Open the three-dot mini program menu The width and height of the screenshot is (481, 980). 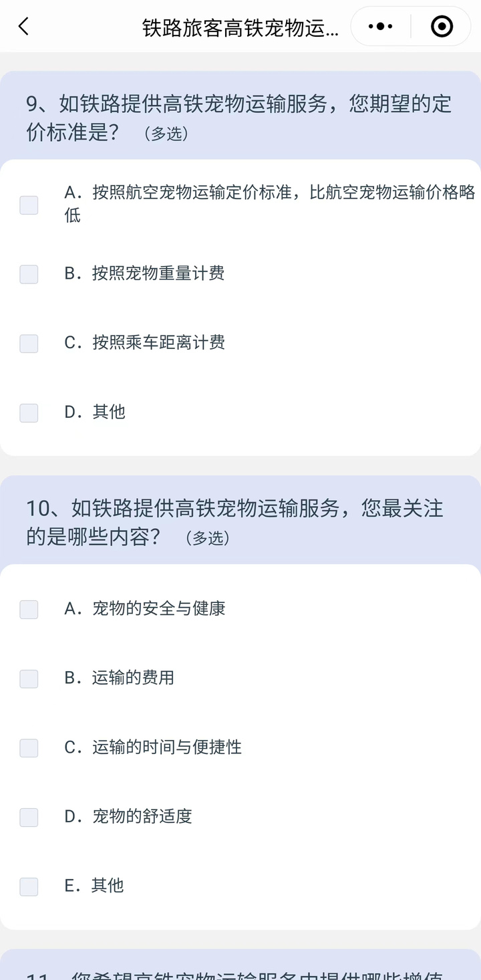coord(381,27)
